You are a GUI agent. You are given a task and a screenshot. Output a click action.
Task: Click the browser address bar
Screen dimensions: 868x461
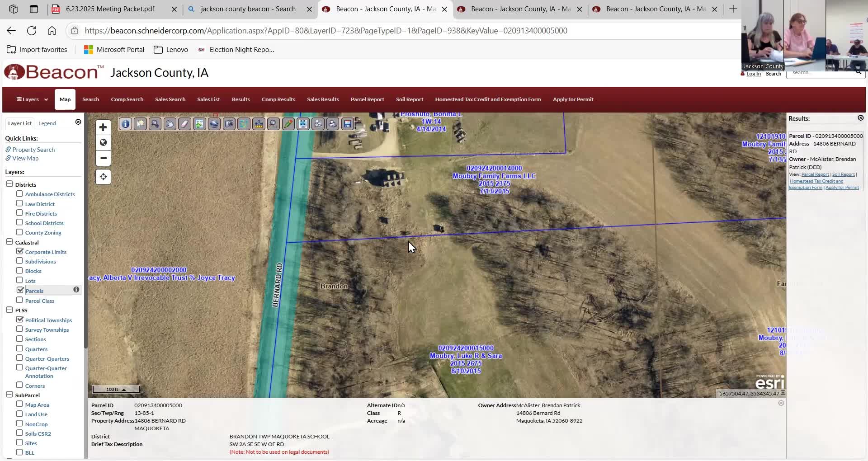pos(325,31)
